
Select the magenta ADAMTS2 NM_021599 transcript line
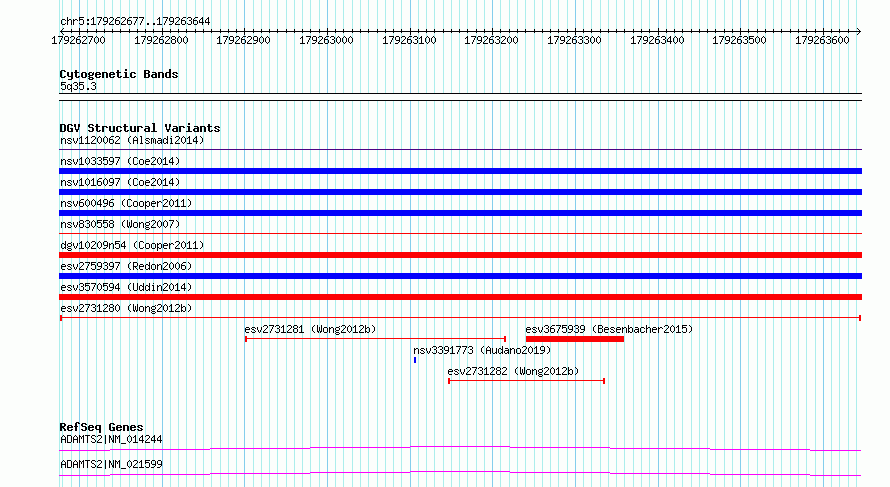pyautogui.click(x=460, y=473)
